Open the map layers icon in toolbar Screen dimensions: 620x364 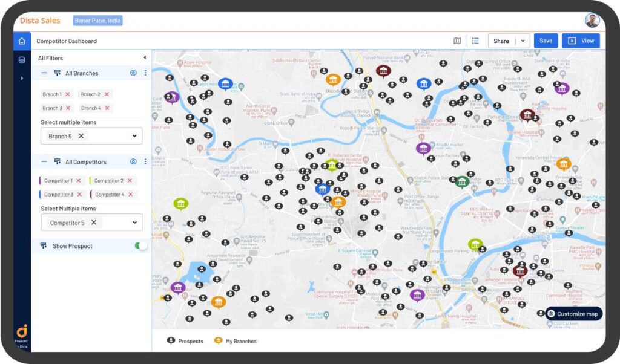[x=458, y=41]
